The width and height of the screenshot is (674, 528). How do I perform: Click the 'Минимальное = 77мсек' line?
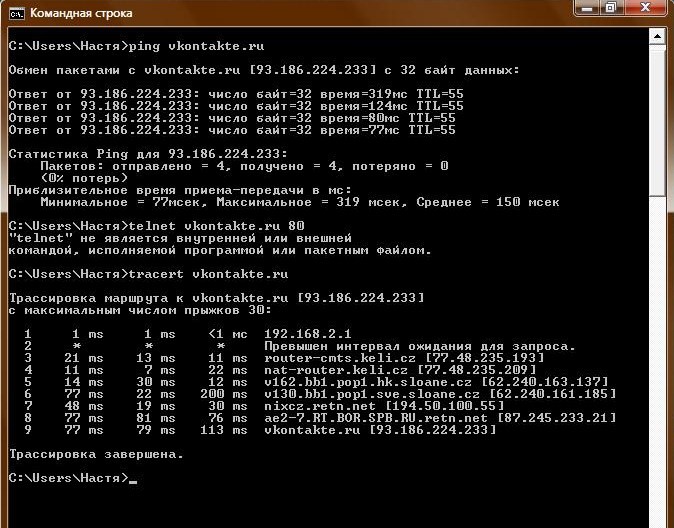pyautogui.click(x=300, y=202)
